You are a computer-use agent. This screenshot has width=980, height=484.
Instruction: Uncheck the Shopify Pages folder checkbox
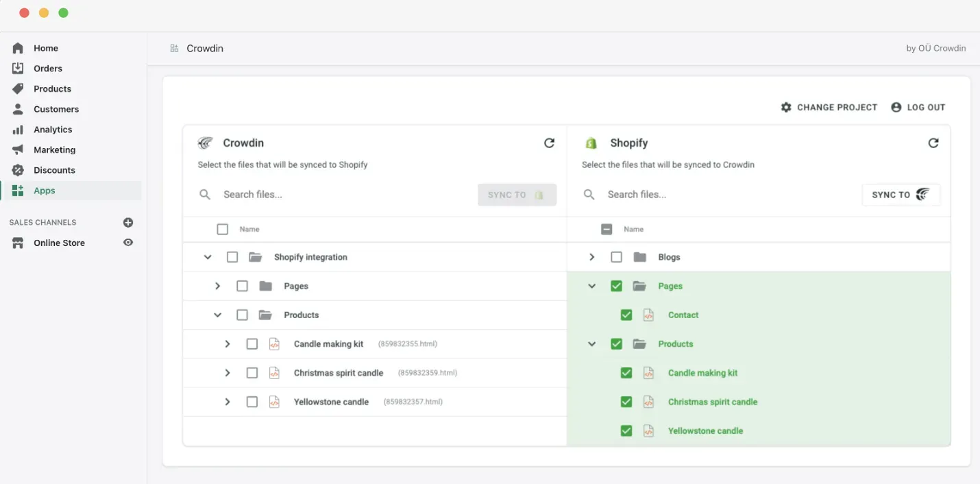click(616, 286)
